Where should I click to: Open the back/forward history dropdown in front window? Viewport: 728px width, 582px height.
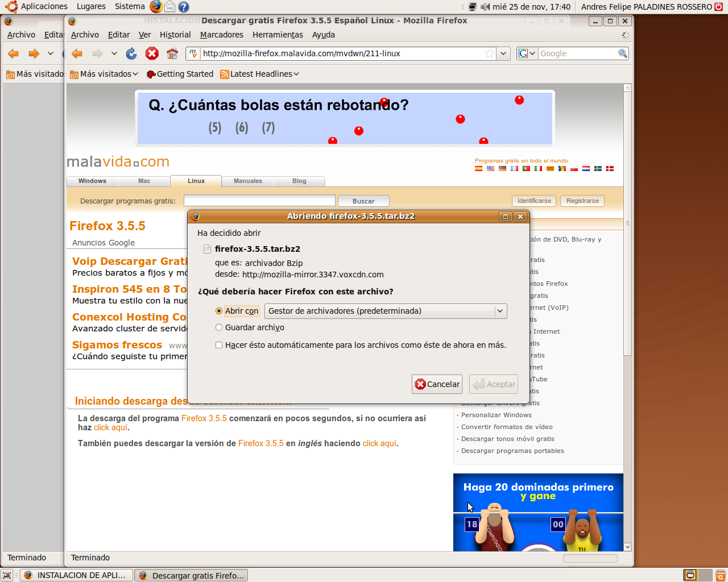pyautogui.click(x=114, y=53)
